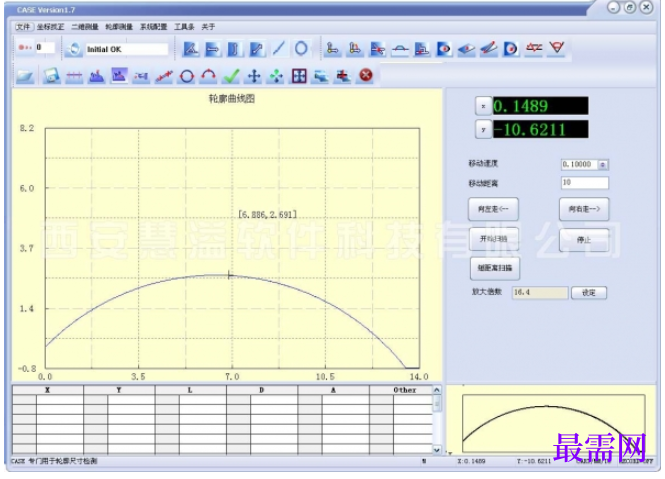Click the small y axis button

pyautogui.click(x=483, y=129)
